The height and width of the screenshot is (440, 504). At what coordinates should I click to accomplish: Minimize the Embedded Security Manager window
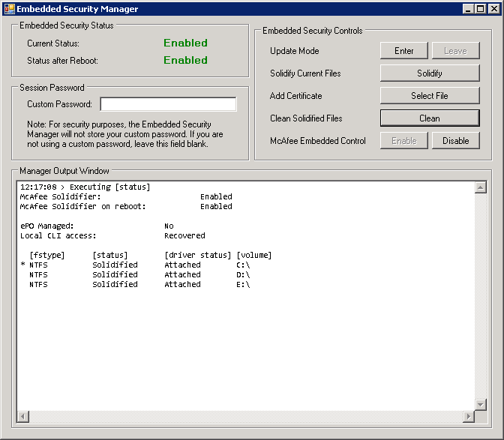[x=468, y=9]
